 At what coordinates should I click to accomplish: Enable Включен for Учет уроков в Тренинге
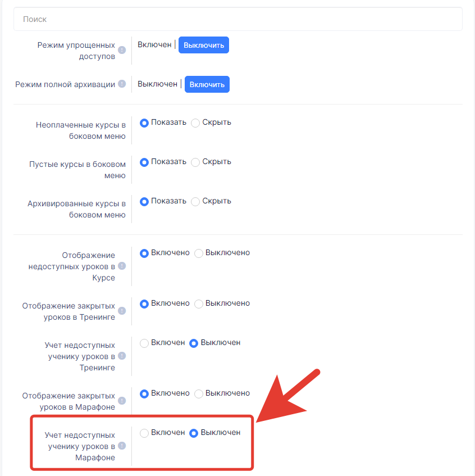tap(144, 343)
